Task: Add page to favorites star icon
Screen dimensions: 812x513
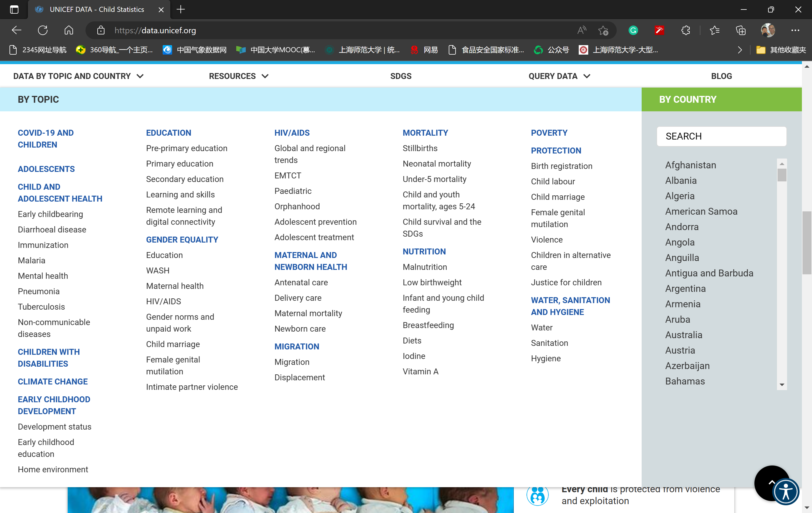Action: [x=603, y=30]
